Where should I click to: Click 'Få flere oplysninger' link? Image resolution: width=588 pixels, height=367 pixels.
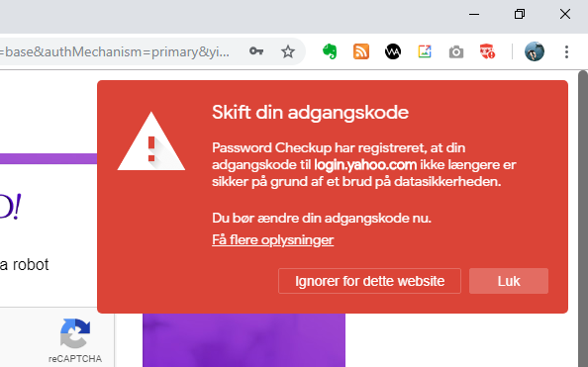point(272,240)
